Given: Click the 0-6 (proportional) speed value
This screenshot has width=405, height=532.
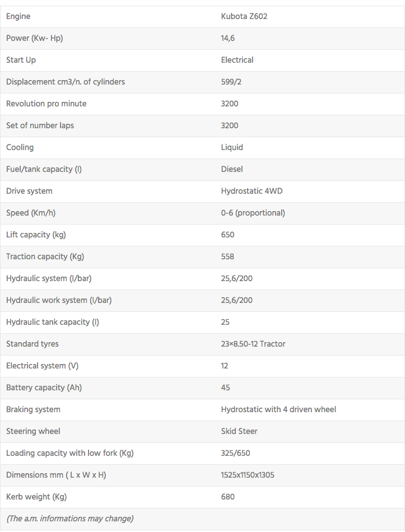Looking at the screenshot, I should coord(253,213).
